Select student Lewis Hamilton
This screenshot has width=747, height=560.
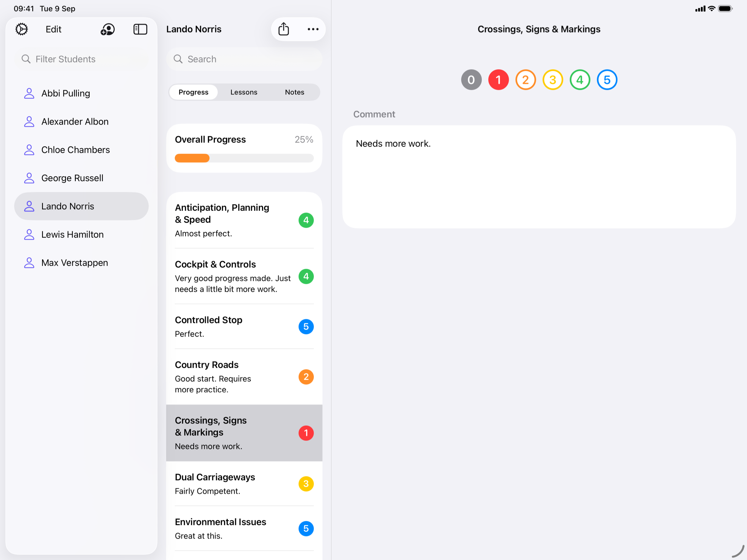click(x=72, y=234)
